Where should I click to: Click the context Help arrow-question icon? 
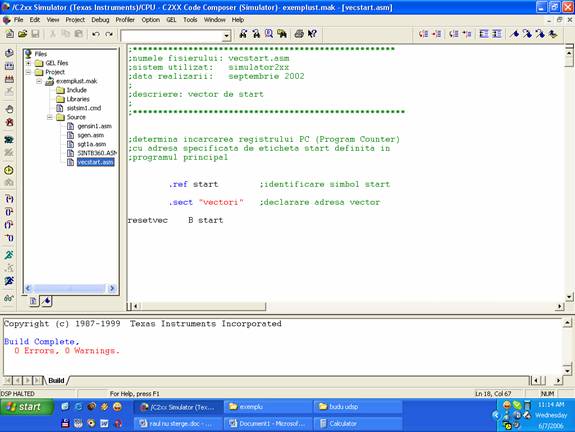[312, 34]
